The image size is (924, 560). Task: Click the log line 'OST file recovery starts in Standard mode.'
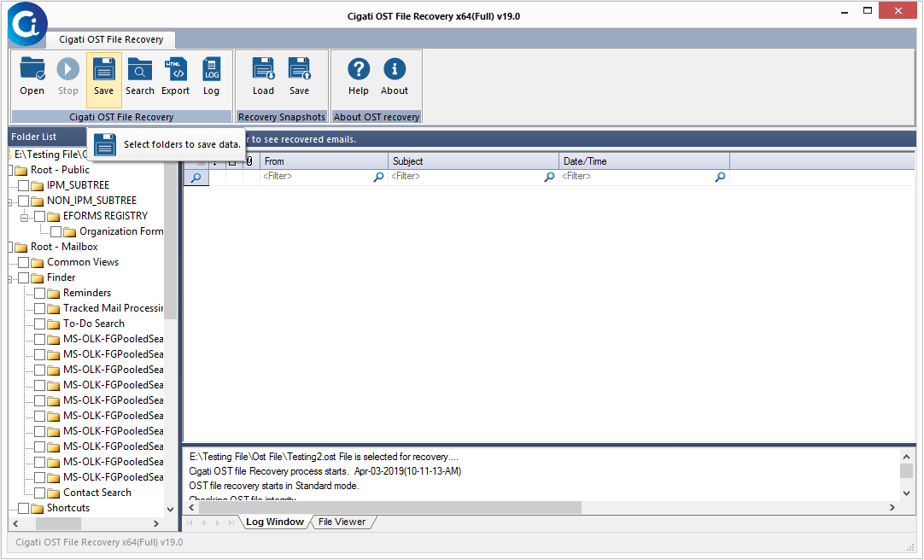274,486
